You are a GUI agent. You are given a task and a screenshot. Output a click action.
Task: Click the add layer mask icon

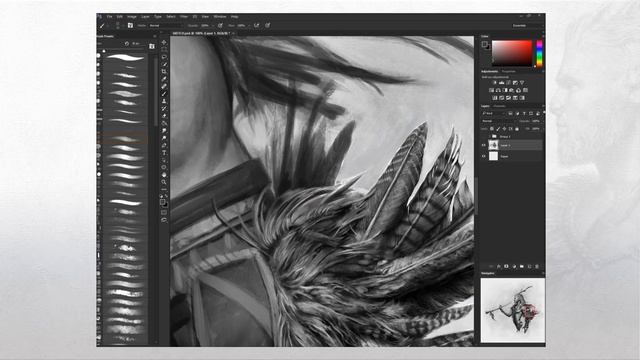tap(506, 267)
